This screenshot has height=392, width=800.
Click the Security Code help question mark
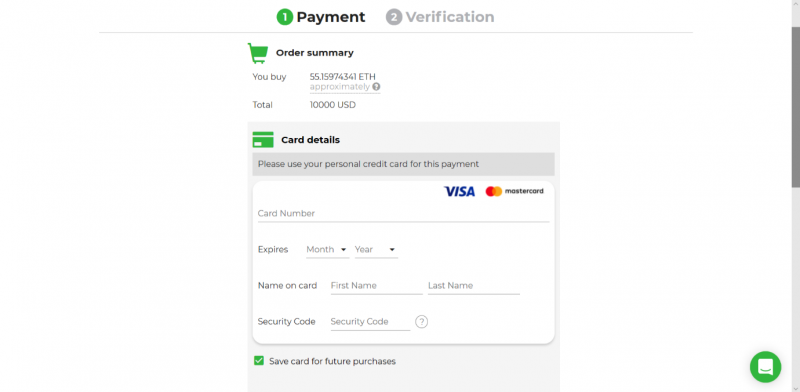point(421,322)
